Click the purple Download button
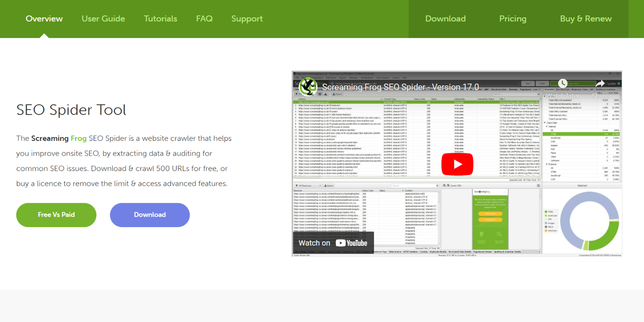This screenshot has height=322, width=644. tap(150, 215)
